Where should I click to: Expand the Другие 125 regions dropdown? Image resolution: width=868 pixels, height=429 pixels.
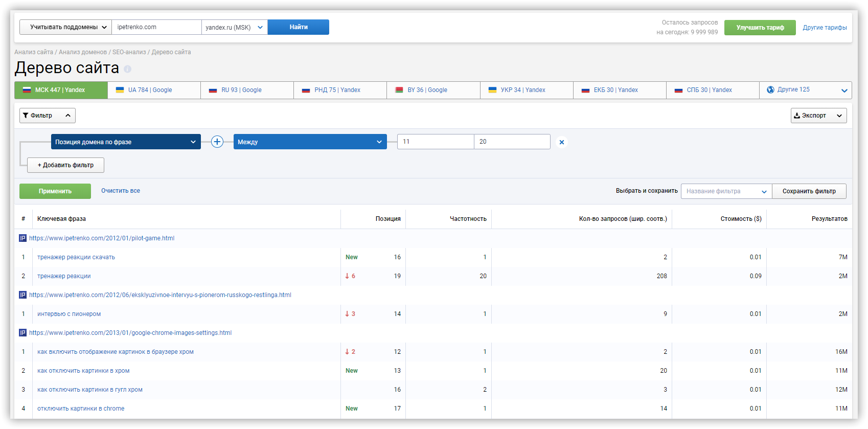pos(844,91)
